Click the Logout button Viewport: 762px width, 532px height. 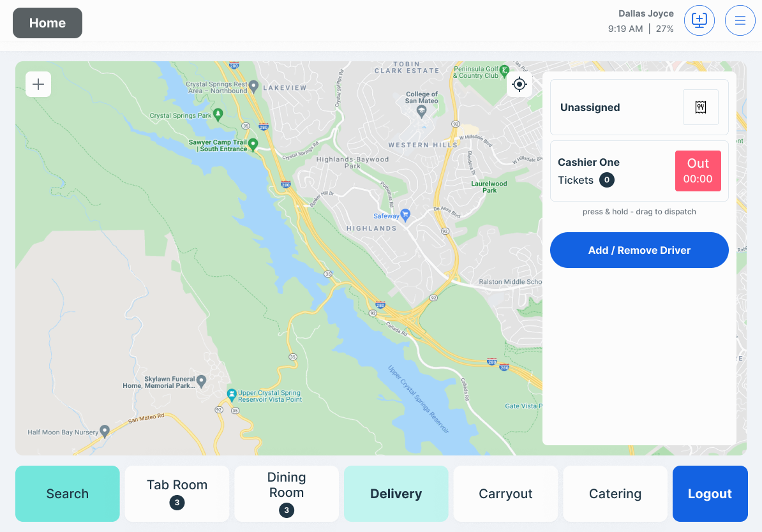tap(710, 494)
